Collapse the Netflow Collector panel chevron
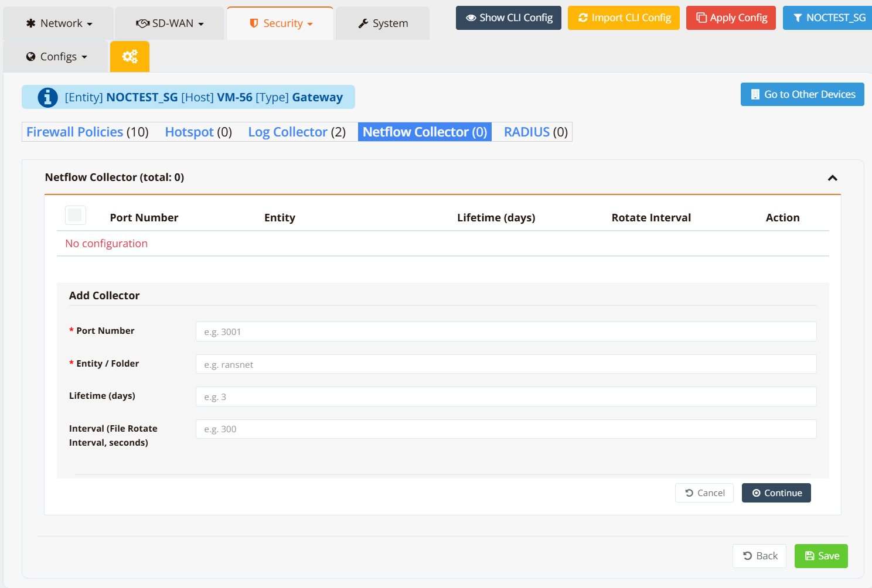This screenshot has height=588, width=872. click(832, 177)
